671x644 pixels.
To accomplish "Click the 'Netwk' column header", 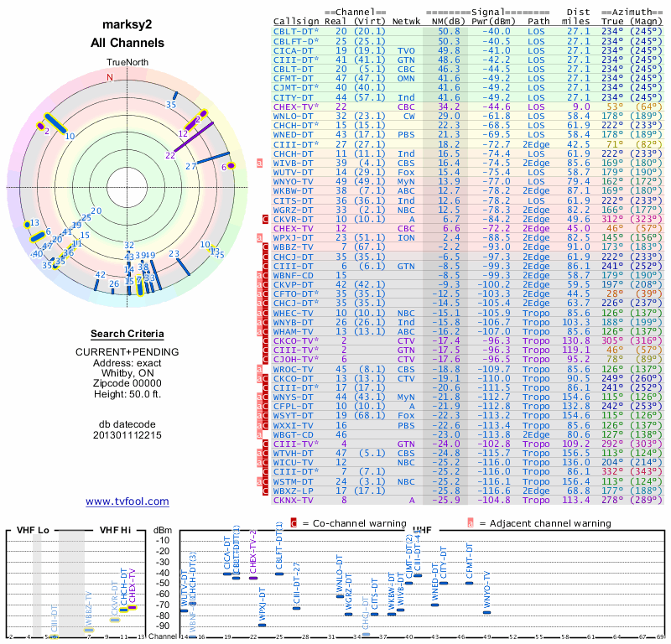I will tap(406, 22).
